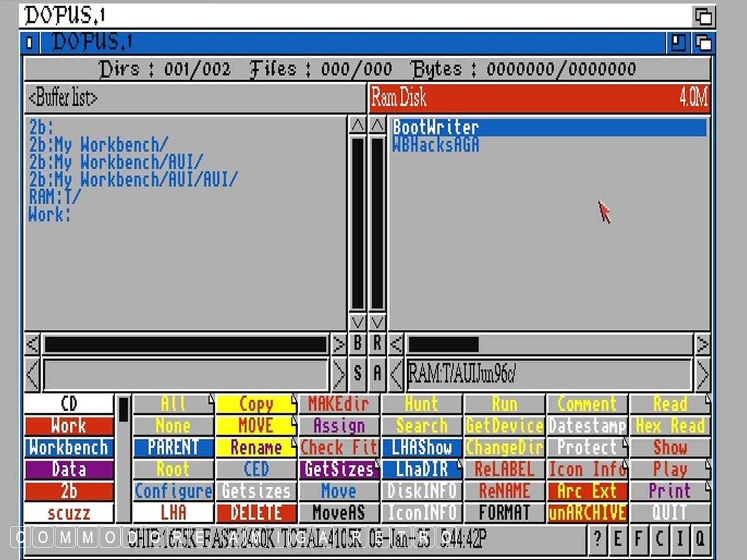Click the Workbench drive button
The height and width of the screenshot is (560, 747).
(69, 448)
